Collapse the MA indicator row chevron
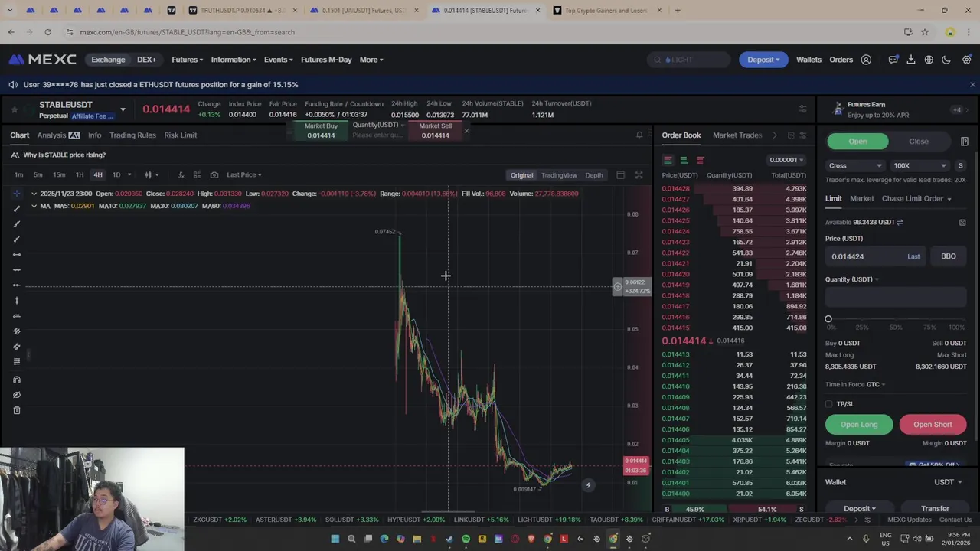The width and height of the screenshot is (980, 551). [34, 206]
